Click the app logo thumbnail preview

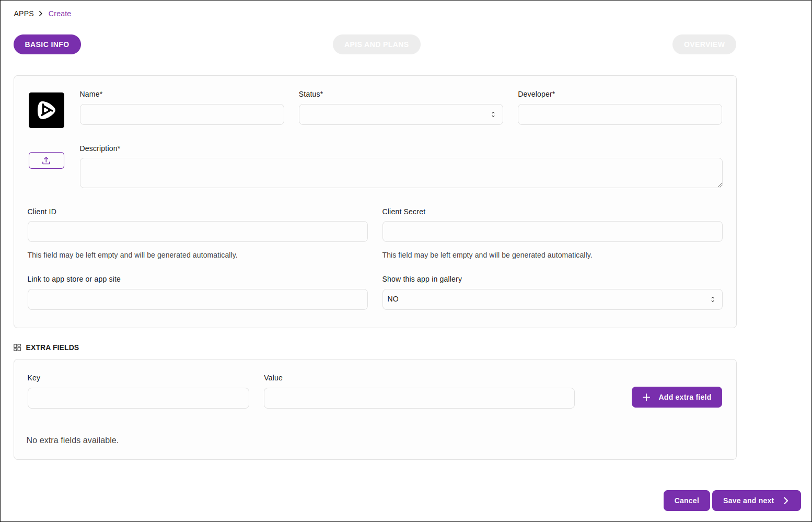click(x=47, y=110)
